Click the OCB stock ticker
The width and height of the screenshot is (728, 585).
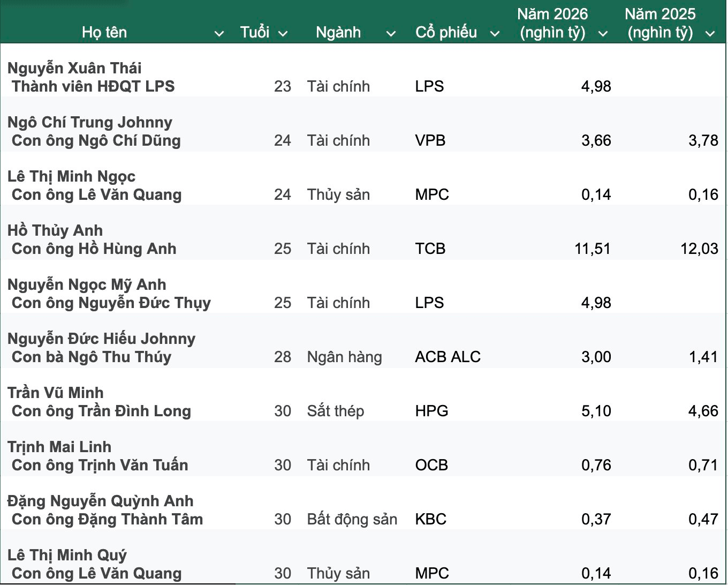pos(431,465)
